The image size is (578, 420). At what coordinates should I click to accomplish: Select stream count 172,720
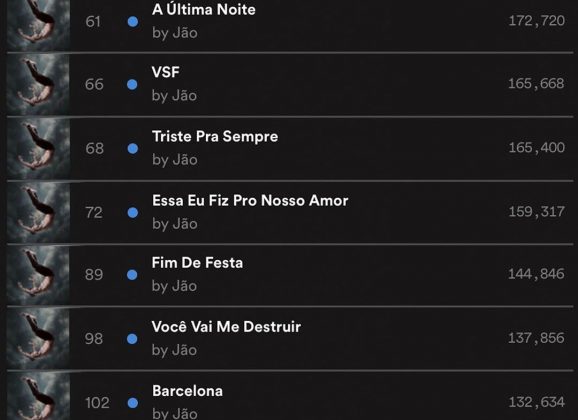click(x=536, y=21)
